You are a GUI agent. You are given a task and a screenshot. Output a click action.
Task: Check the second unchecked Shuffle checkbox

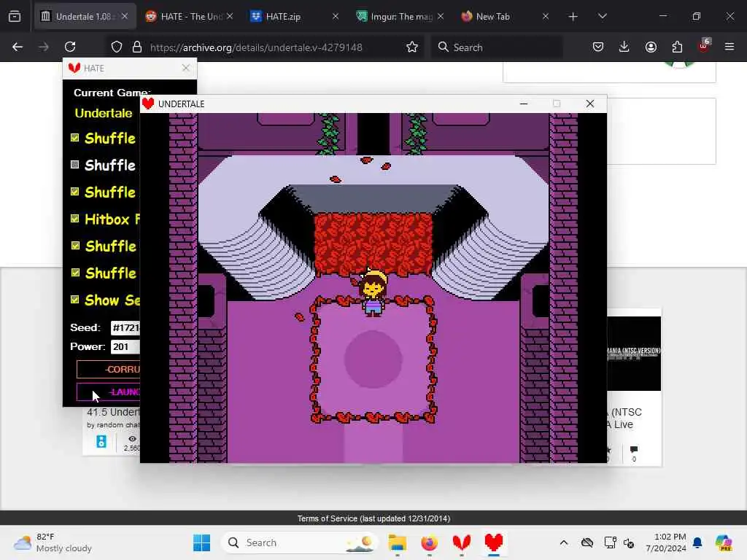pyautogui.click(x=75, y=165)
